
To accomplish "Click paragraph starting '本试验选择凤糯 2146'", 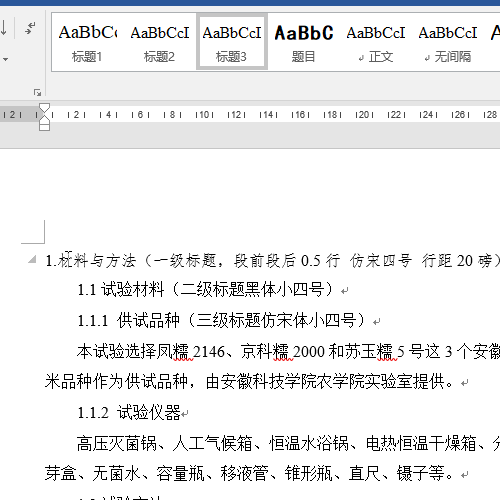I will coord(288,352).
